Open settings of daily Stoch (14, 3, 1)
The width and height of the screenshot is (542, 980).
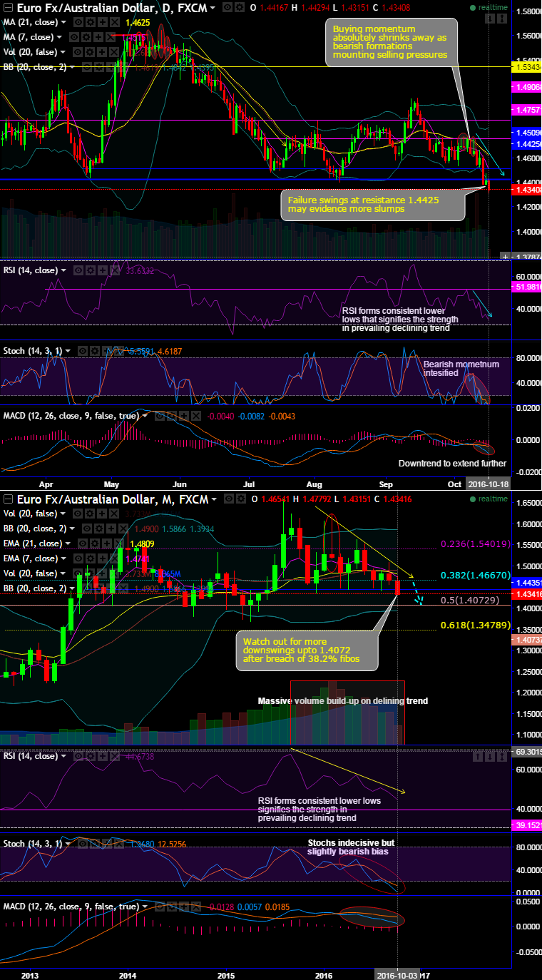click(x=95, y=351)
